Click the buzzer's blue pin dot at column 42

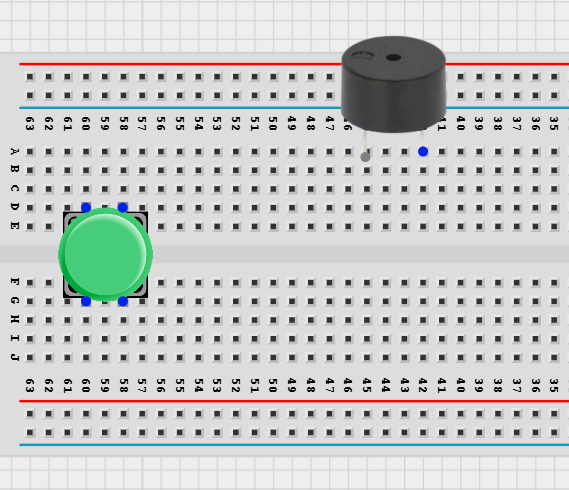(423, 151)
